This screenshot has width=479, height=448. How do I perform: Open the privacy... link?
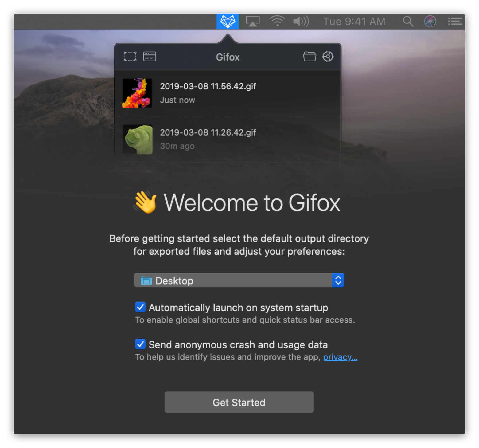[340, 357]
